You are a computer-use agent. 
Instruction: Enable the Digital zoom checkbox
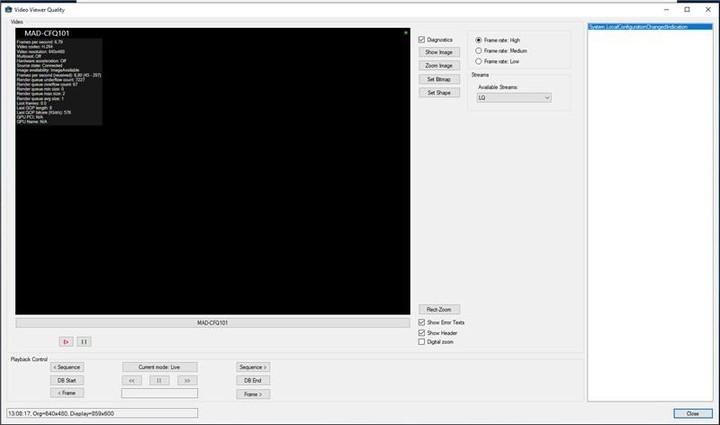click(422, 342)
